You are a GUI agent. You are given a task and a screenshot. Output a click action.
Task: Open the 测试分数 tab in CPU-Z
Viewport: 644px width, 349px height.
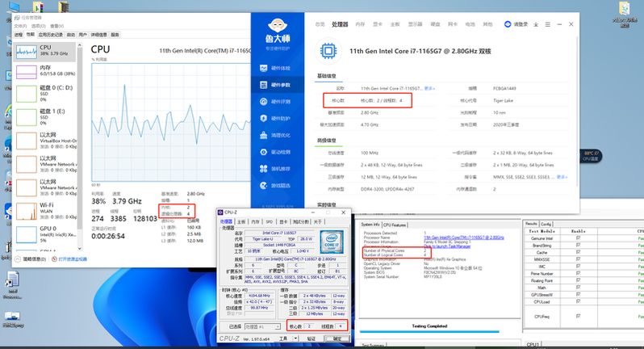(301, 221)
